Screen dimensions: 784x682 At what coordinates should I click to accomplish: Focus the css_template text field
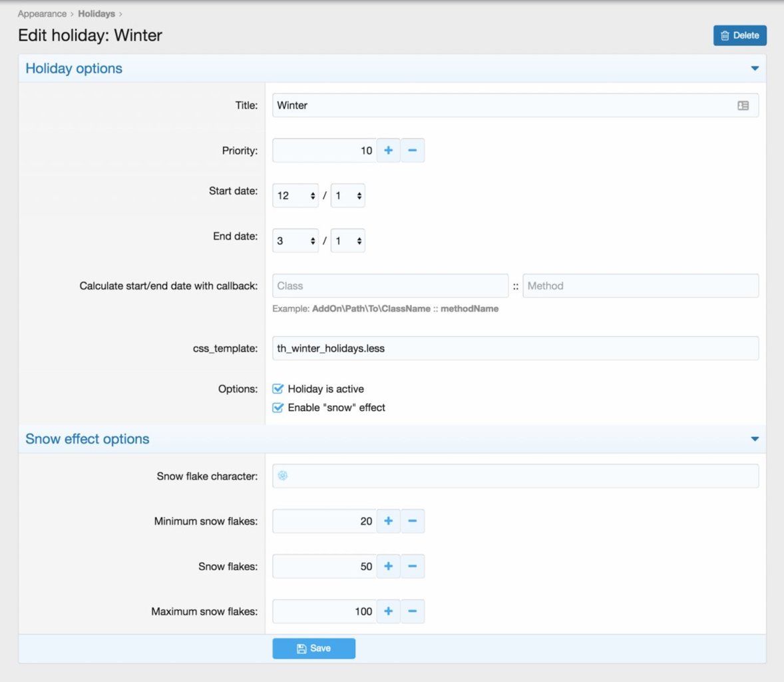pos(515,348)
